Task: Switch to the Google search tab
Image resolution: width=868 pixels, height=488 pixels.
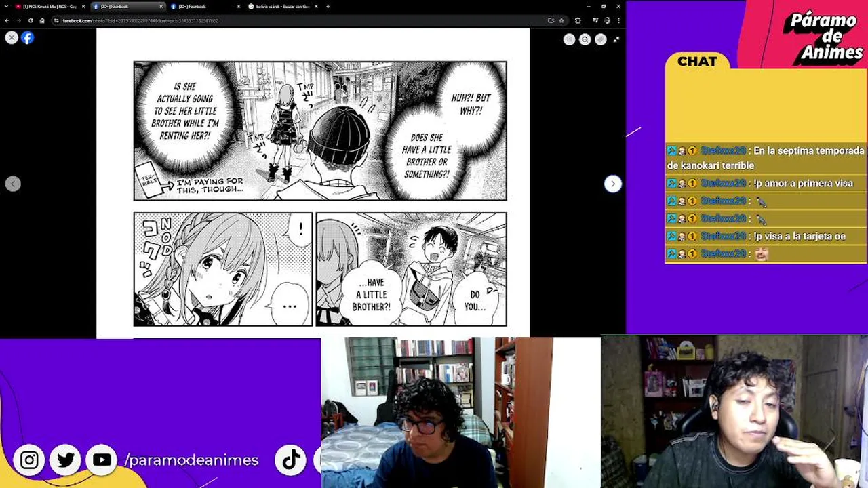Action: point(283,6)
